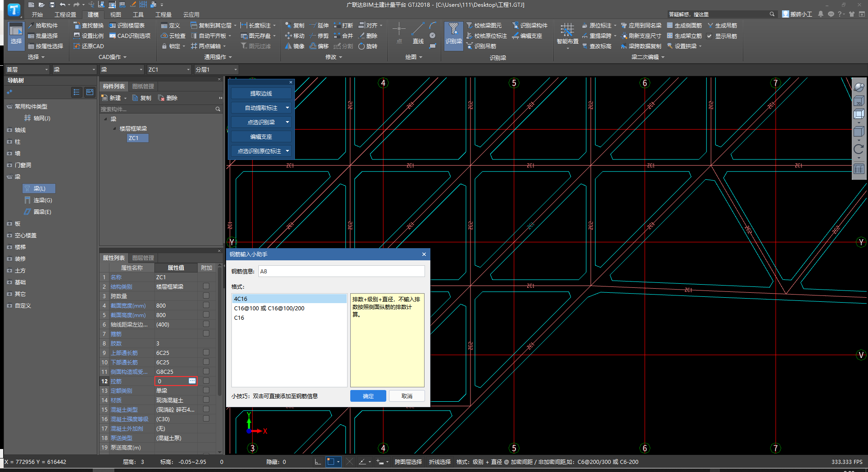Click the 跨图层选择 status bar button

[408, 462]
